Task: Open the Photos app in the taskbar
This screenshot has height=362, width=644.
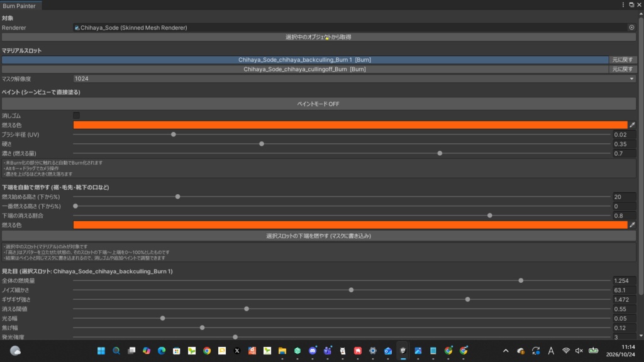Action: 418,351
